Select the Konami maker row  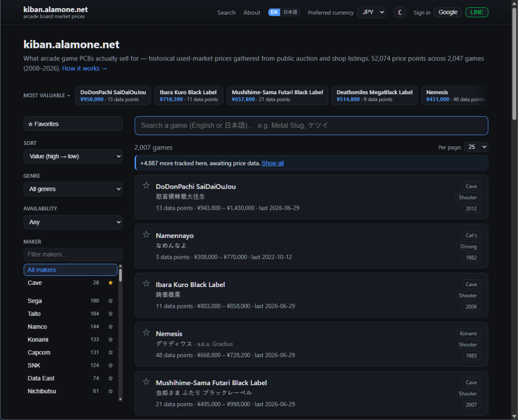coord(63,340)
